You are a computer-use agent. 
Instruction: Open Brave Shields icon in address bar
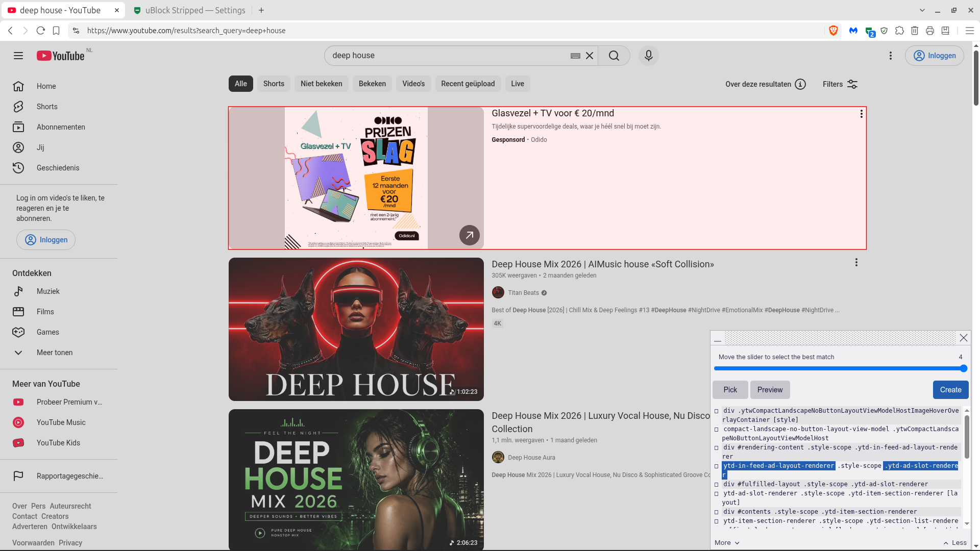coord(834,31)
